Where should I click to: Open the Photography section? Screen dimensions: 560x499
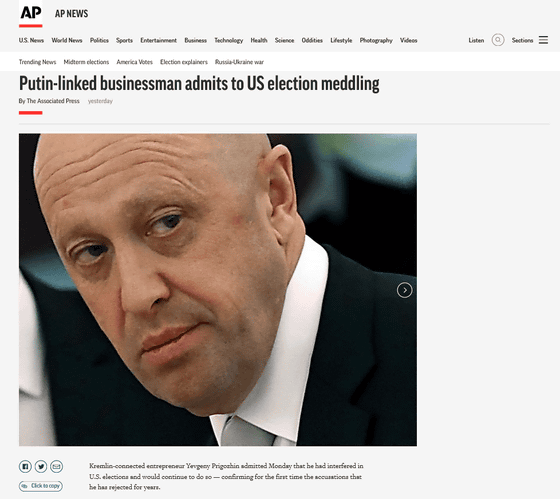point(376,40)
